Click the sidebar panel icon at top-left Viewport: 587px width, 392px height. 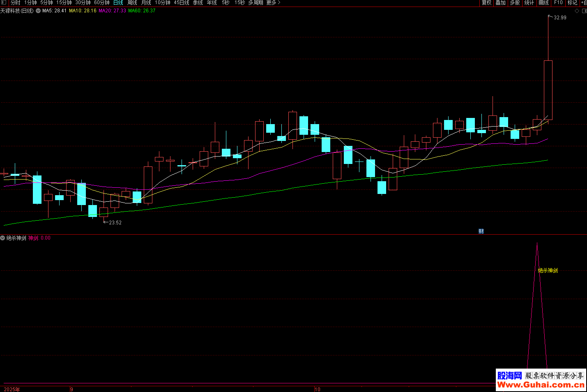pyautogui.click(x=4, y=2)
